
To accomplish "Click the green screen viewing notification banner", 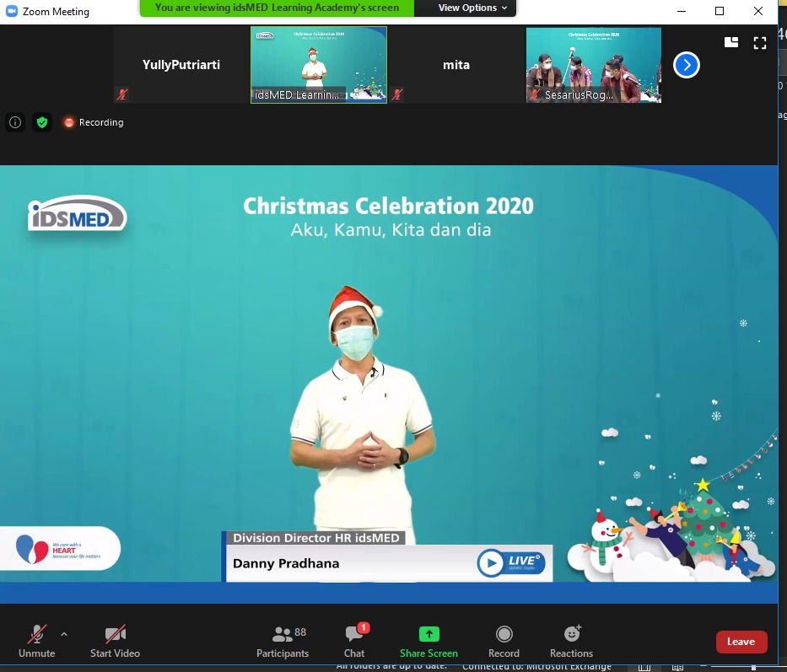I will tap(277, 8).
